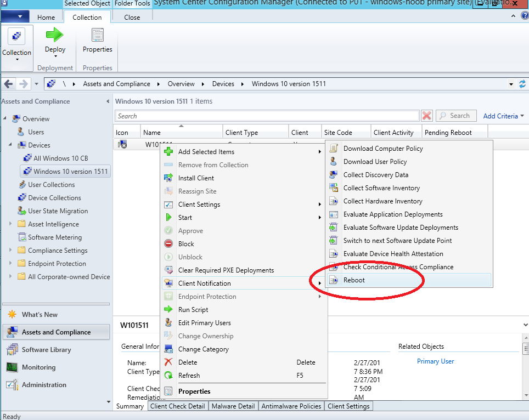The height and width of the screenshot is (420, 529).
Task: Select the Users tree node
Action: click(x=30, y=132)
